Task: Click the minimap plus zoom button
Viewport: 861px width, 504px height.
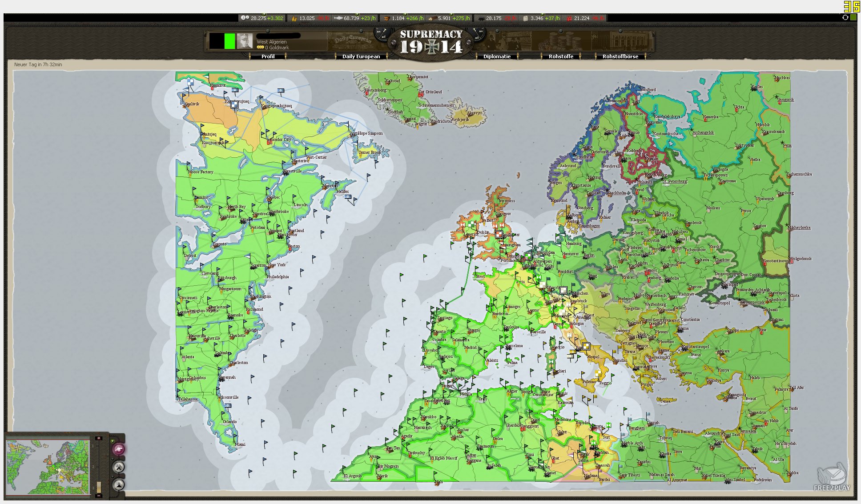Action: point(99,438)
